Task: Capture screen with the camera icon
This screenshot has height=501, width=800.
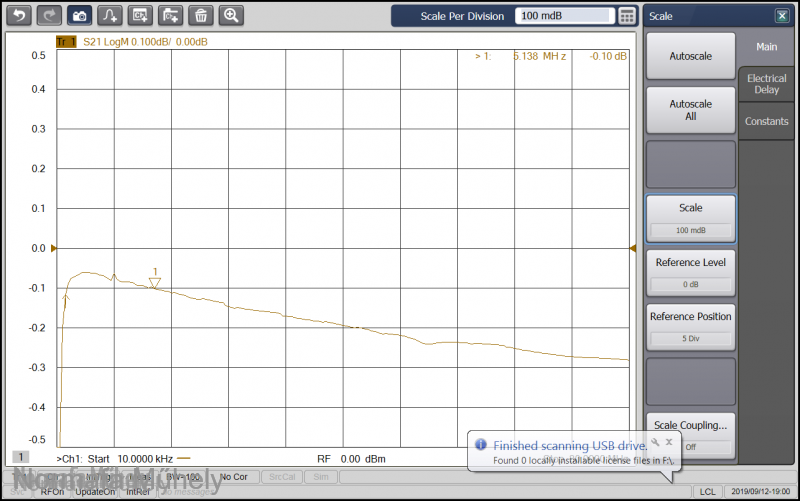Action: coord(80,16)
